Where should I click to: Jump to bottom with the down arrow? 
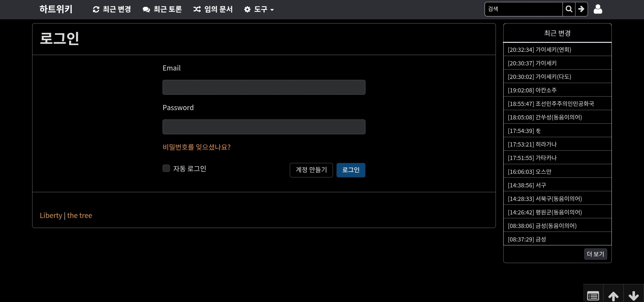click(634, 295)
